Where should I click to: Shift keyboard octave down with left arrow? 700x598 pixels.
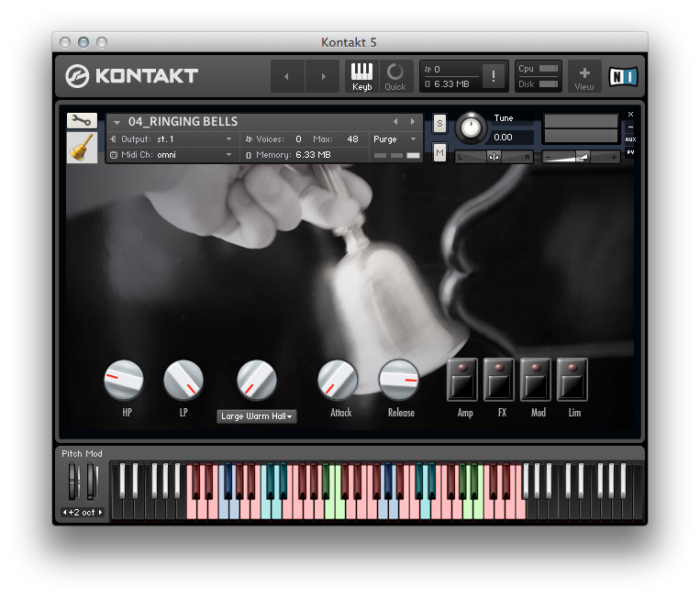[65, 513]
